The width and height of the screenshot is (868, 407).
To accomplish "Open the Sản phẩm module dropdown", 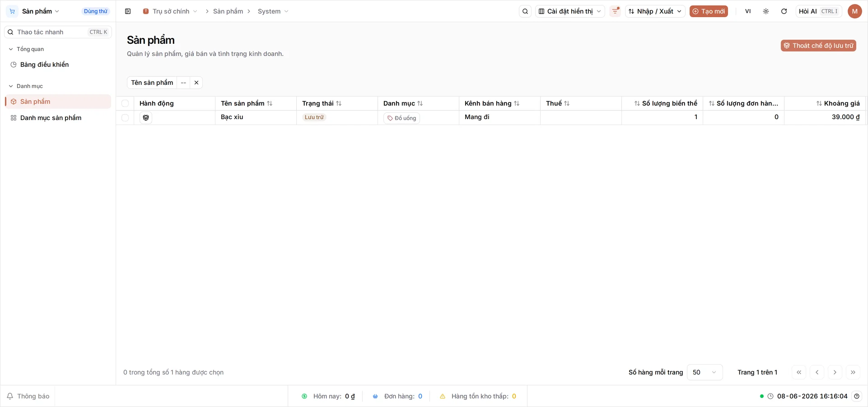I will pos(41,11).
